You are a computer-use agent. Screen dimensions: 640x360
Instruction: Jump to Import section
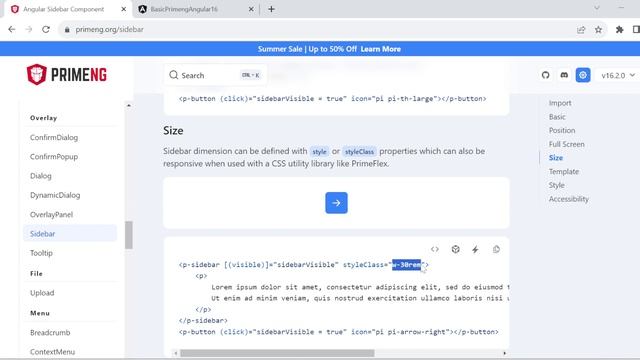point(560,103)
